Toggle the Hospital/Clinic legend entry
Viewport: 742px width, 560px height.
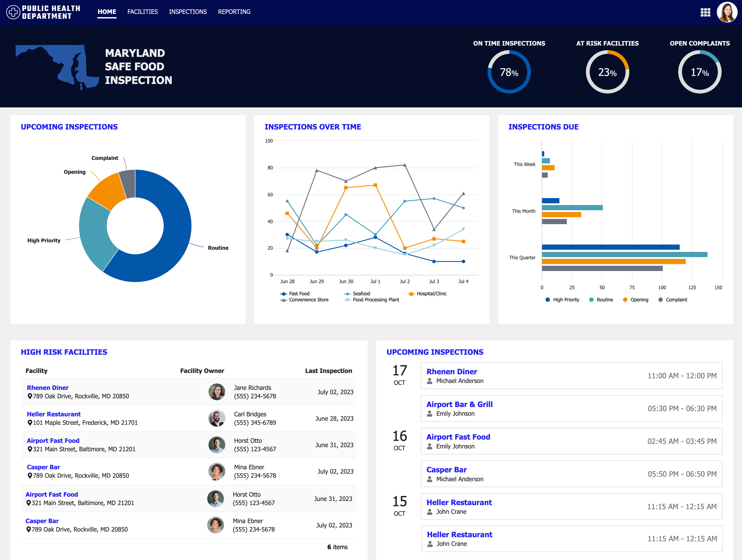(427, 293)
